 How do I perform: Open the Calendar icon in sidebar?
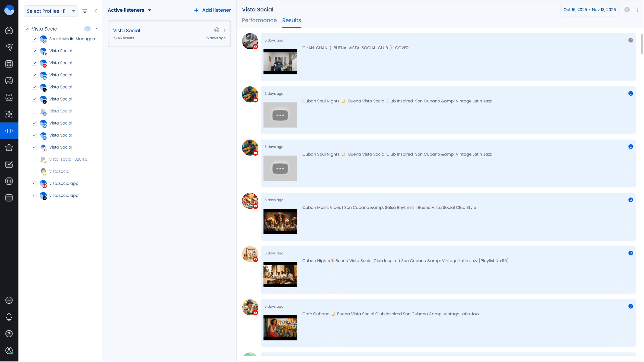tap(9, 64)
